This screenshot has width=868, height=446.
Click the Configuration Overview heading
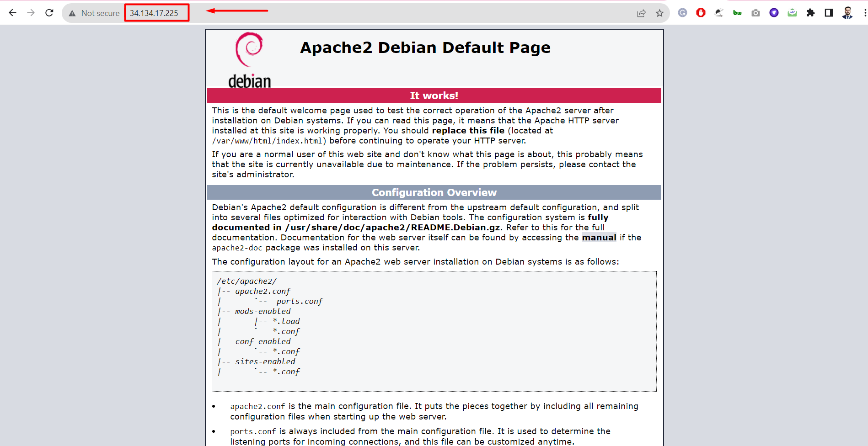pyautogui.click(x=434, y=192)
